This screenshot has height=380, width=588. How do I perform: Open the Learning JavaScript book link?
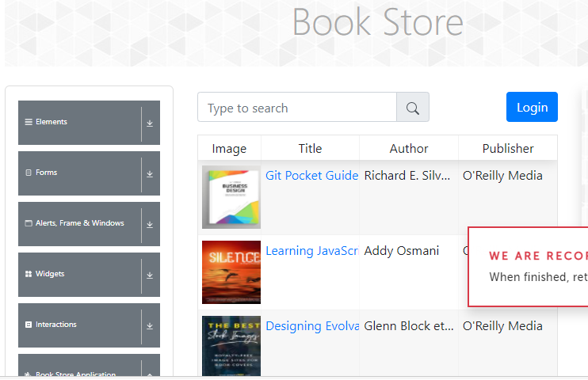312,251
